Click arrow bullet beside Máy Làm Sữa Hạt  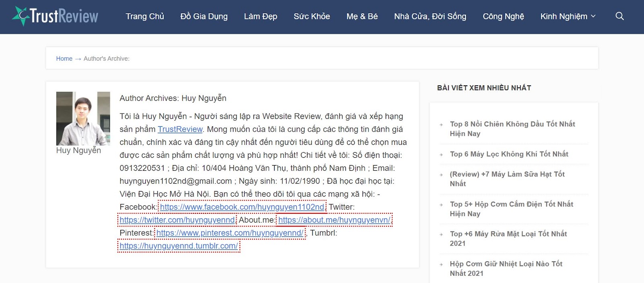click(x=441, y=174)
